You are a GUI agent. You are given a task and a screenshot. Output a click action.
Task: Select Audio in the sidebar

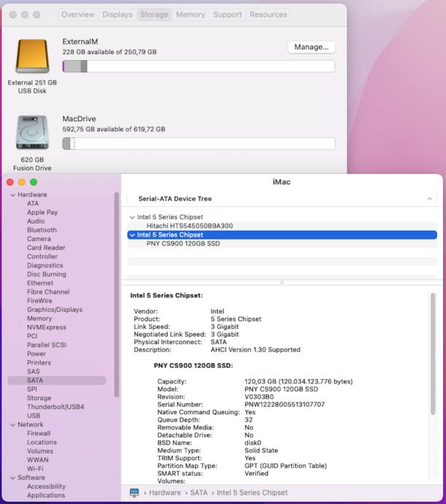(x=36, y=221)
